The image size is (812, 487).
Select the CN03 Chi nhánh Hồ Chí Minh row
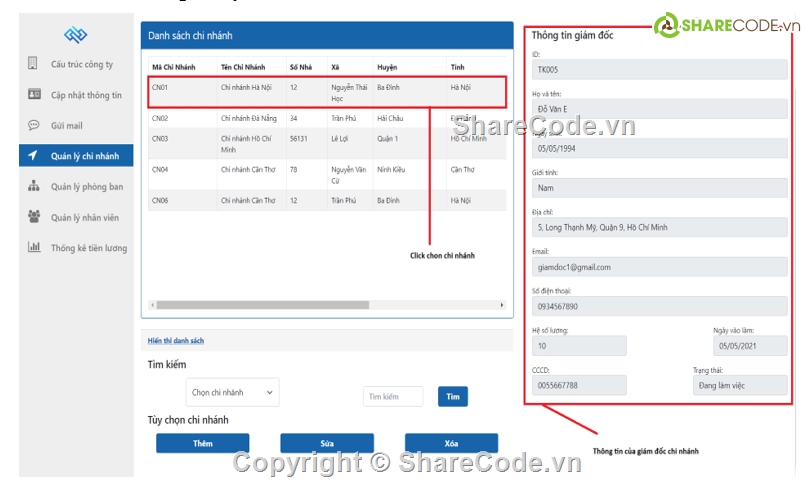pos(327,143)
